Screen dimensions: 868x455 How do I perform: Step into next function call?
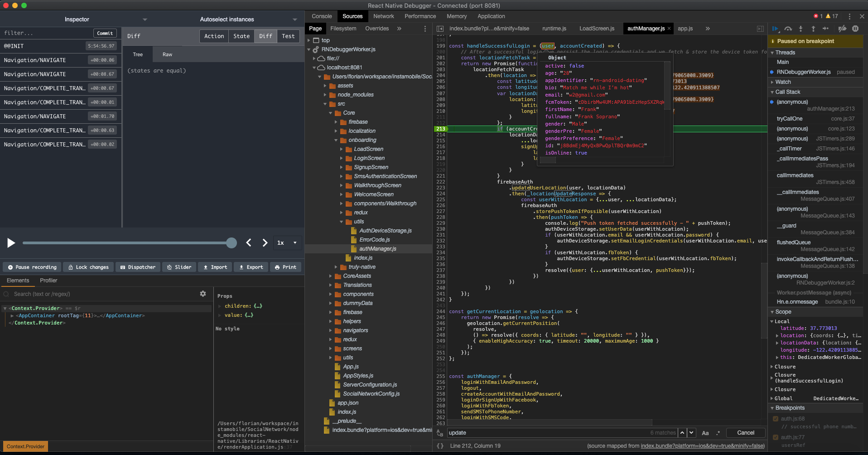801,29
